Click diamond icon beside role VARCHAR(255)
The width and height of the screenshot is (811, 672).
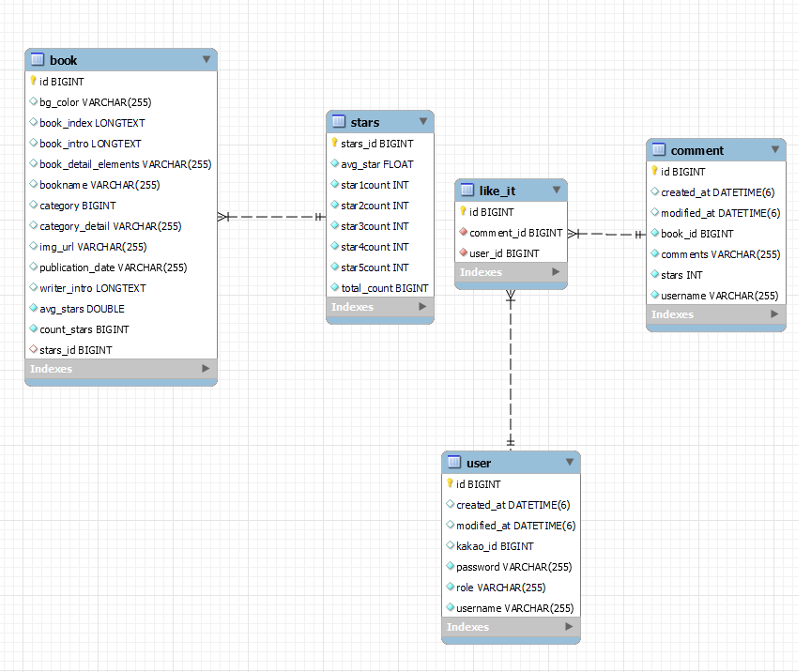coord(451,587)
